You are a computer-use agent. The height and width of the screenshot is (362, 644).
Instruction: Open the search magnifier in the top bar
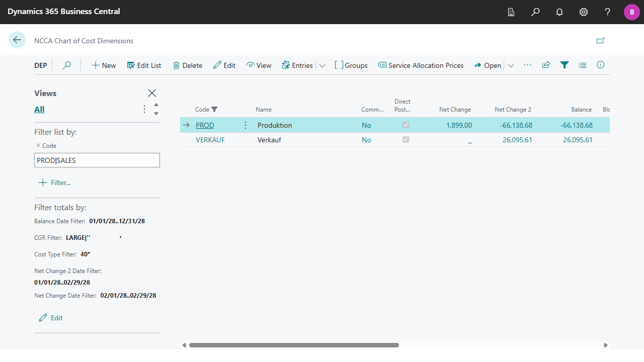pos(535,12)
